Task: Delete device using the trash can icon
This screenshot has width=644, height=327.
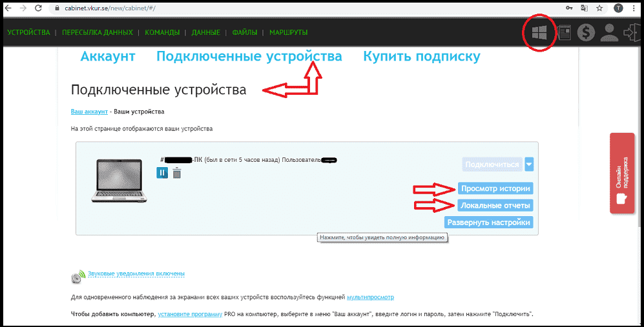Action: 177,173
